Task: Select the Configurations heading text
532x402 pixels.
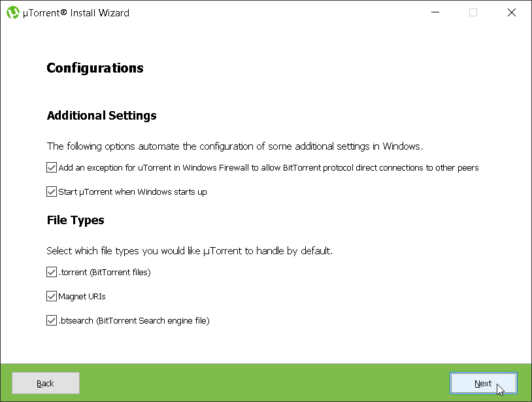Action: (x=95, y=68)
